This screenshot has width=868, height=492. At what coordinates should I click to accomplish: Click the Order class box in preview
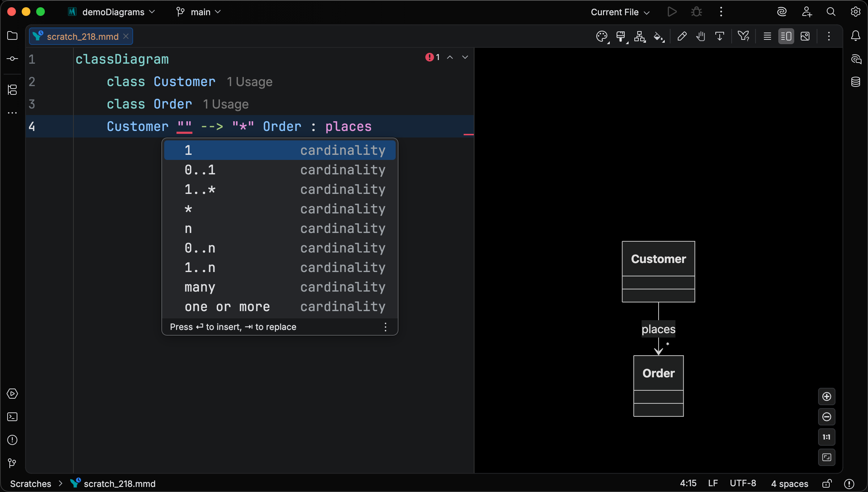[658, 386]
